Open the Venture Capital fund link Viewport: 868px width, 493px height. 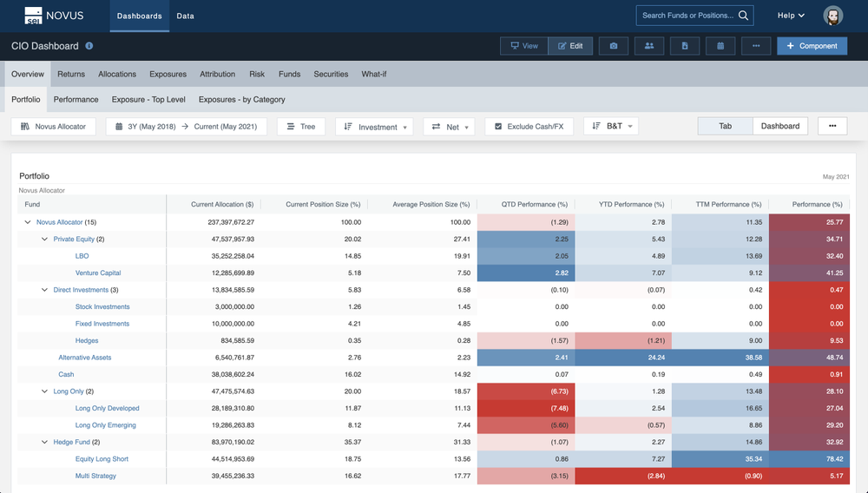point(98,273)
